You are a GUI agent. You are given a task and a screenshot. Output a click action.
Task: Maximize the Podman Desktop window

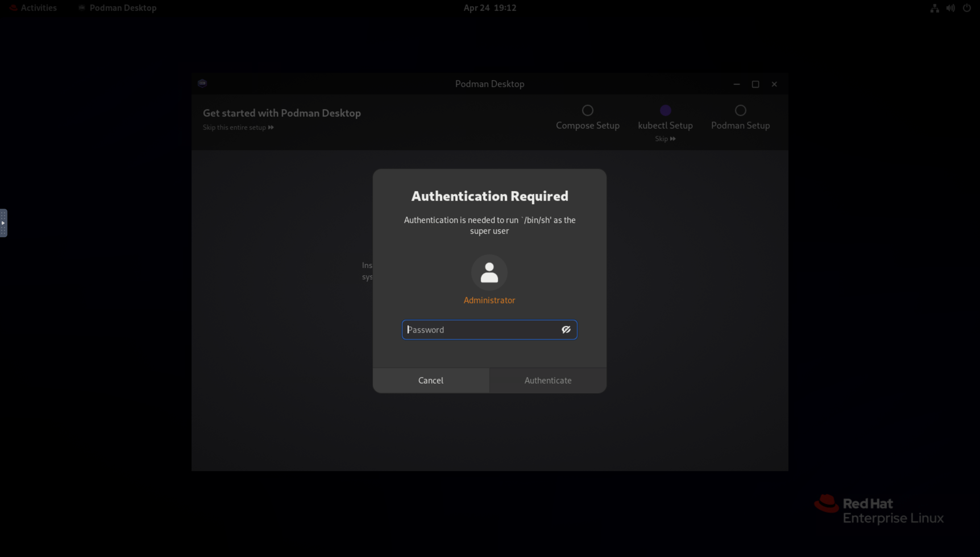755,84
